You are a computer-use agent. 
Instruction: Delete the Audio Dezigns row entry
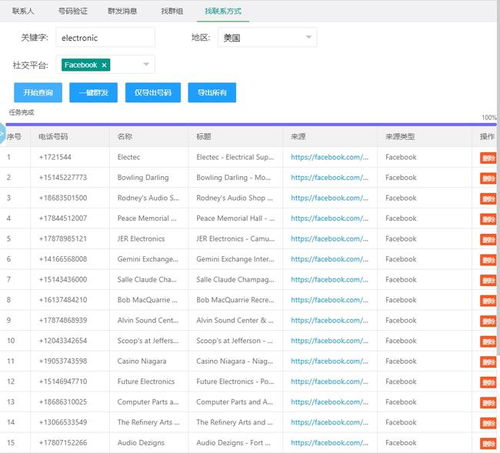click(488, 443)
